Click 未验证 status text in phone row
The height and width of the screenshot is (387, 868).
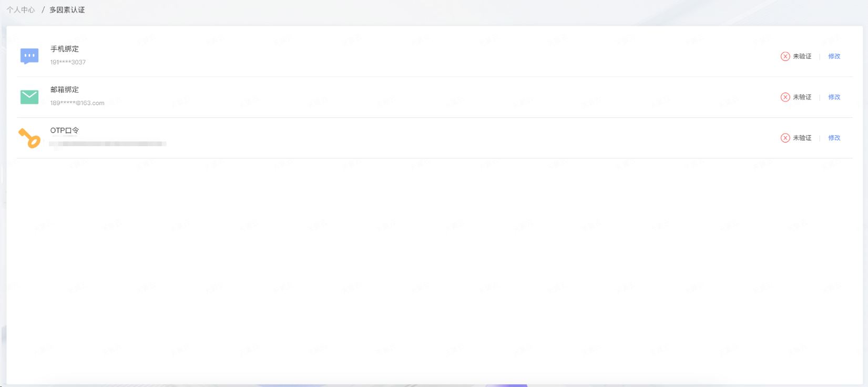pyautogui.click(x=802, y=56)
